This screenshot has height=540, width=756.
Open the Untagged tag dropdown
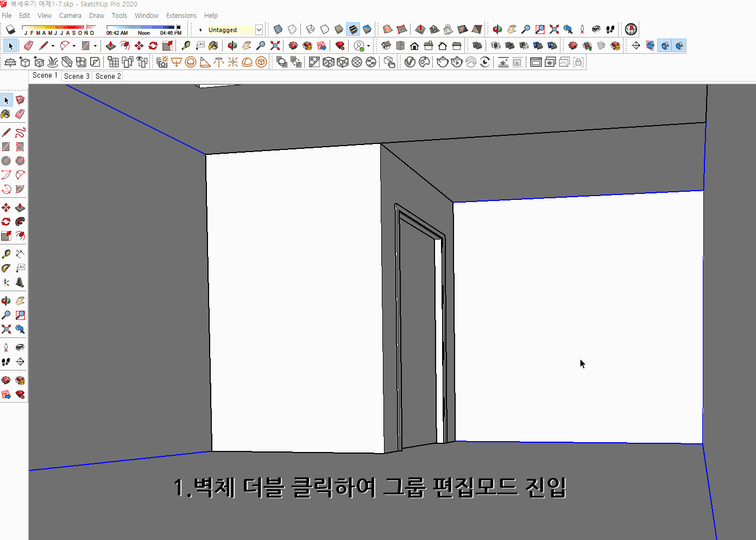click(x=259, y=29)
